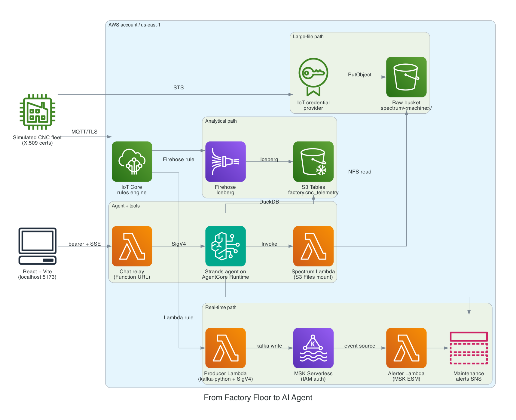The width and height of the screenshot is (516, 420).
Task: Click the 'IoT credential provider' caption
Action: 313,105
